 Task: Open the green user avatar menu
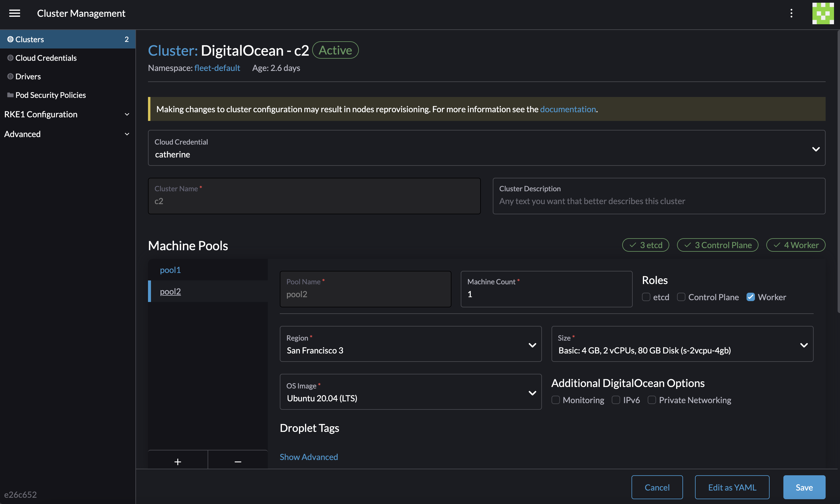[x=822, y=13]
